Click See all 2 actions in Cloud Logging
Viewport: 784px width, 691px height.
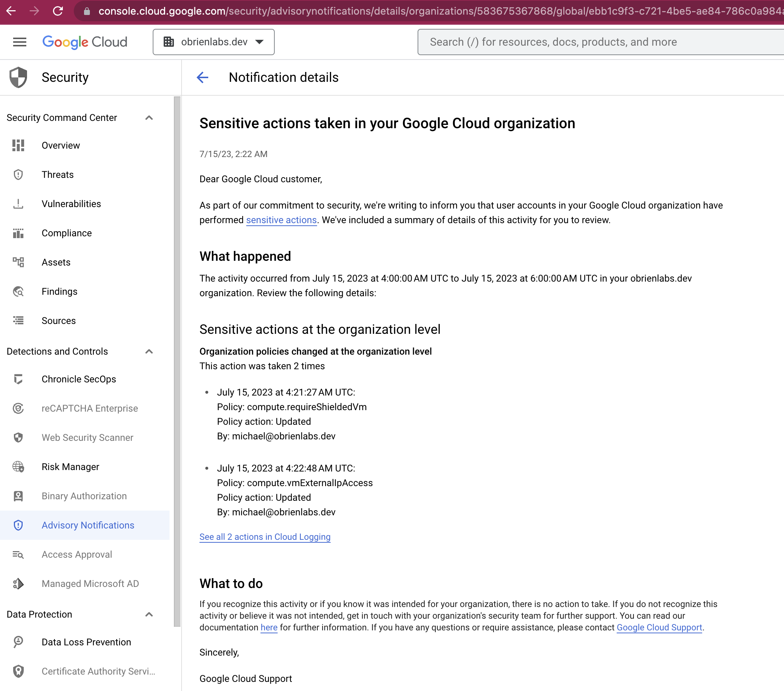(x=264, y=537)
